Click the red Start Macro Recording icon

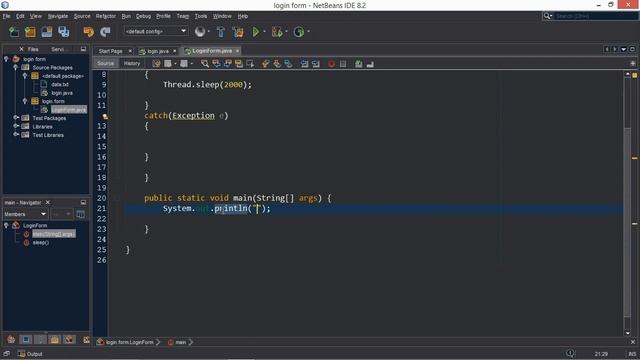(x=331, y=64)
